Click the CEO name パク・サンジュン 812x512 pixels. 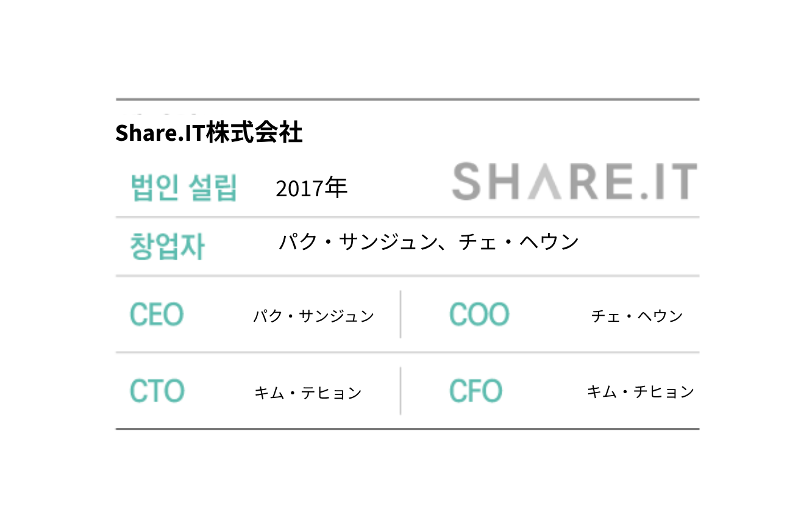313,316
